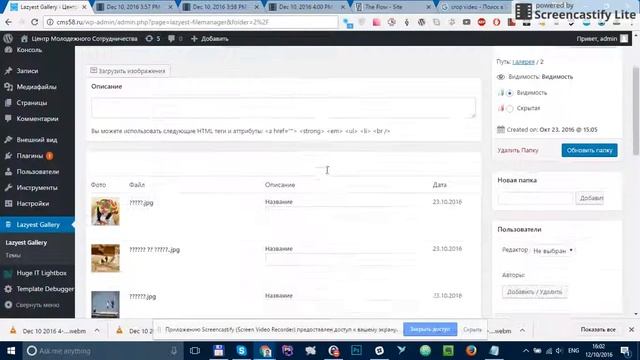
Task: Click the Обновить папку button
Action: (589, 150)
